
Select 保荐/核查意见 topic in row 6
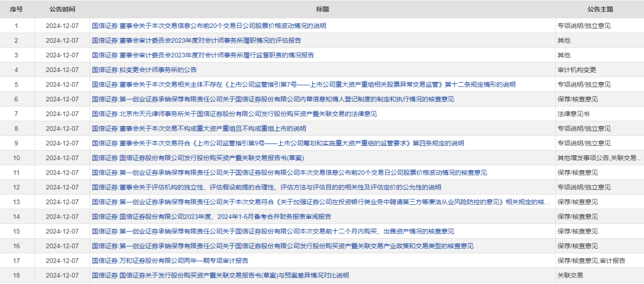click(x=577, y=99)
